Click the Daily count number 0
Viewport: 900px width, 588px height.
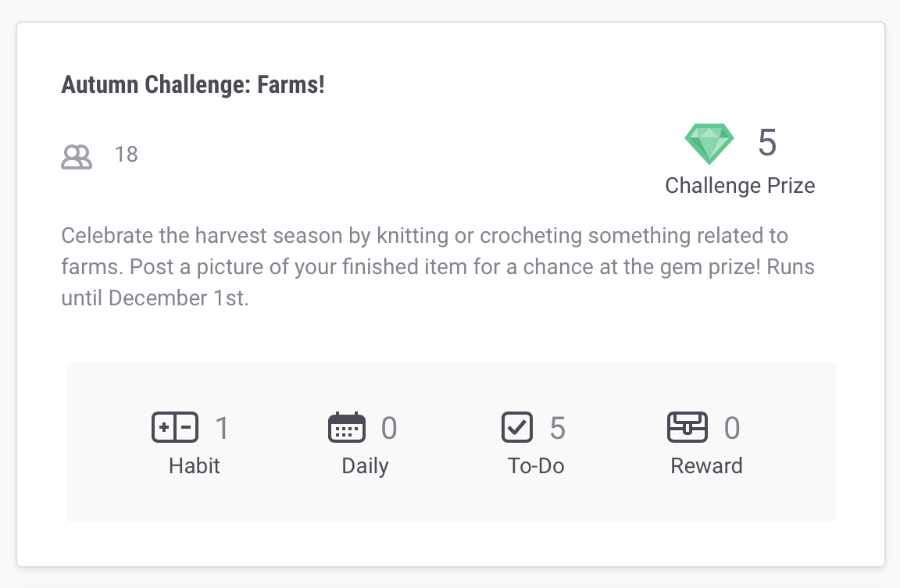(389, 428)
